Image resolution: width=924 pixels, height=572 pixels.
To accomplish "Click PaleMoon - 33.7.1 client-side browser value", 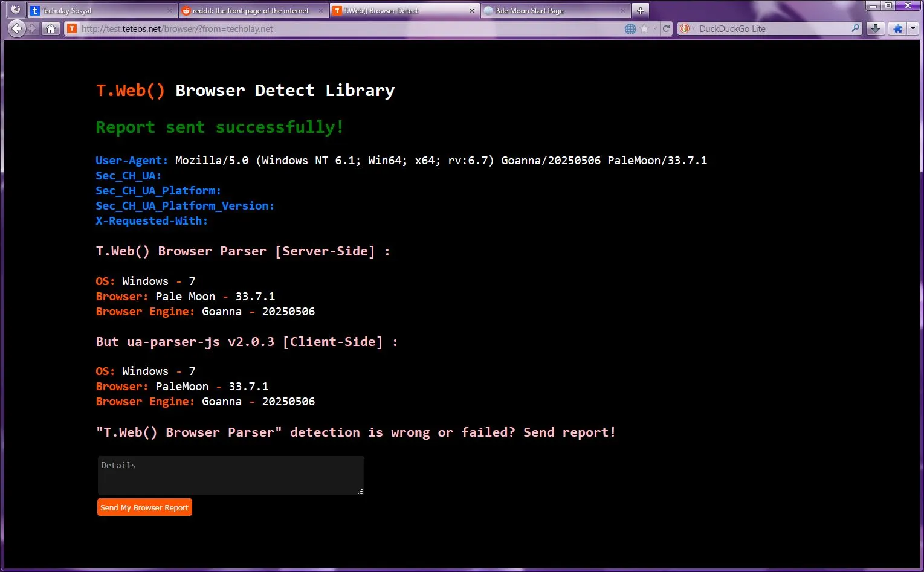I will (x=212, y=387).
